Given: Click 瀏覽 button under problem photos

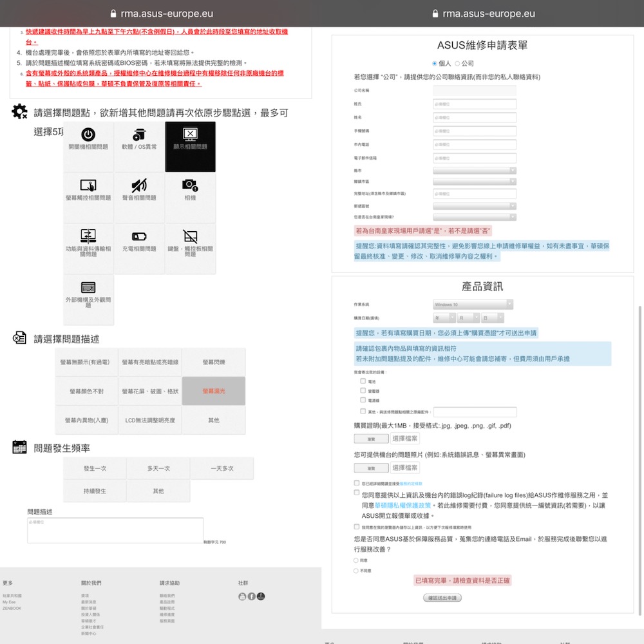Looking at the screenshot, I should pos(372,468).
